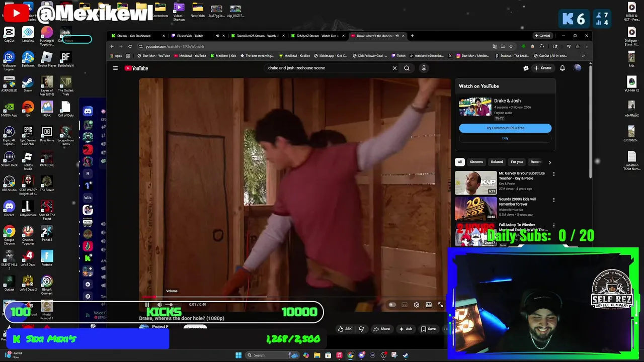The height and width of the screenshot is (362, 644).
Task: Click the Ask button below the video
Action: 406,329
